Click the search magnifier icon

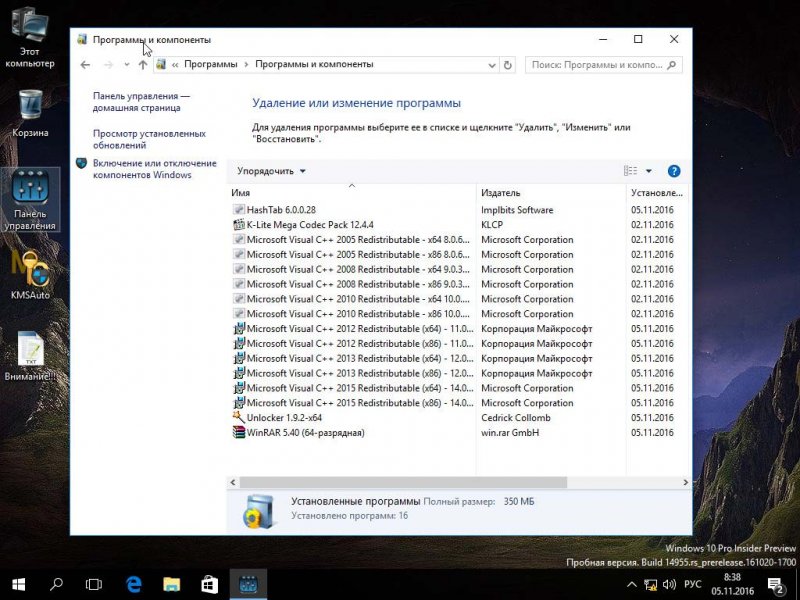click(x=672, y=65)
